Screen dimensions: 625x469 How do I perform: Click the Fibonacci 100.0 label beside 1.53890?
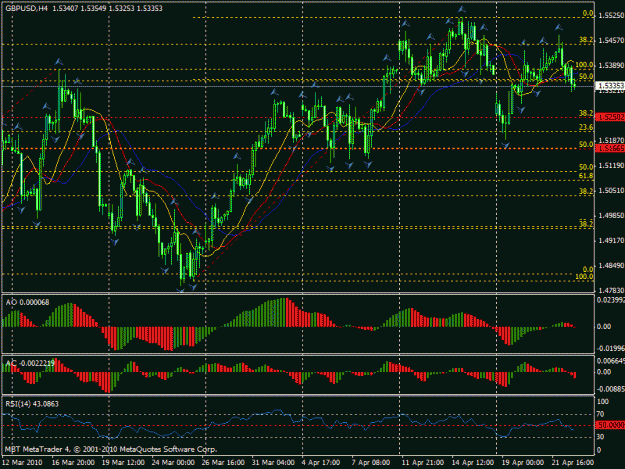585,65
